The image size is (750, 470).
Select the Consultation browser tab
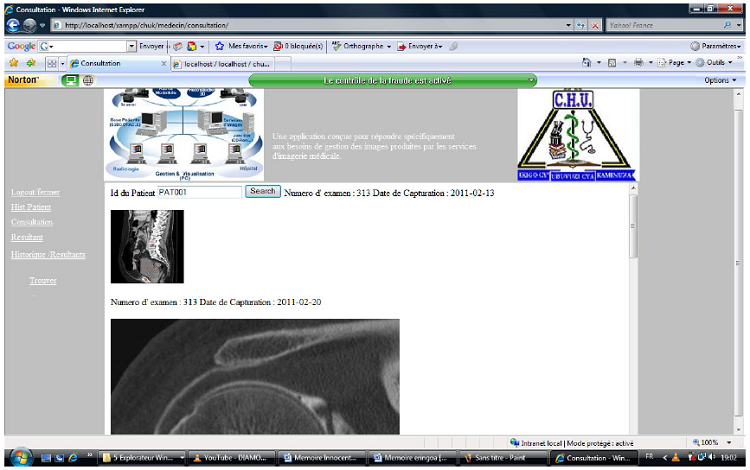click(110, 63)
